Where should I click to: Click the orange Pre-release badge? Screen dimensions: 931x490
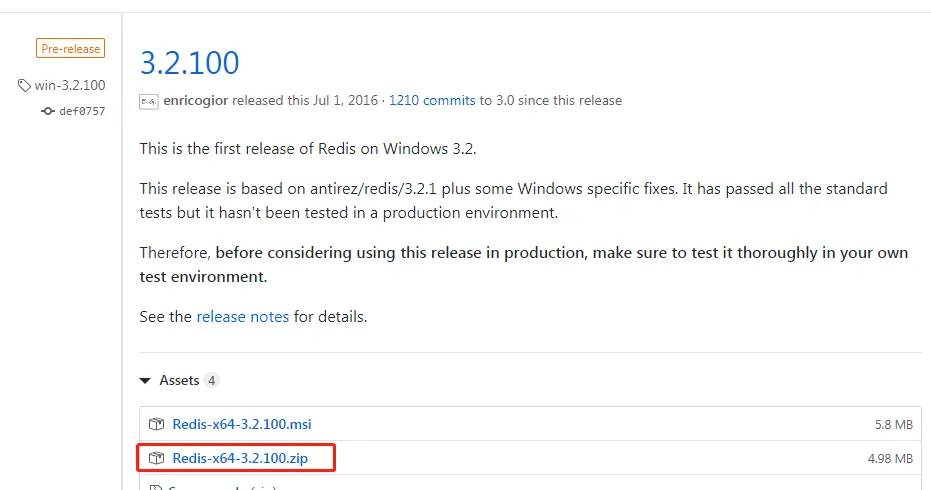click(71, 48)
